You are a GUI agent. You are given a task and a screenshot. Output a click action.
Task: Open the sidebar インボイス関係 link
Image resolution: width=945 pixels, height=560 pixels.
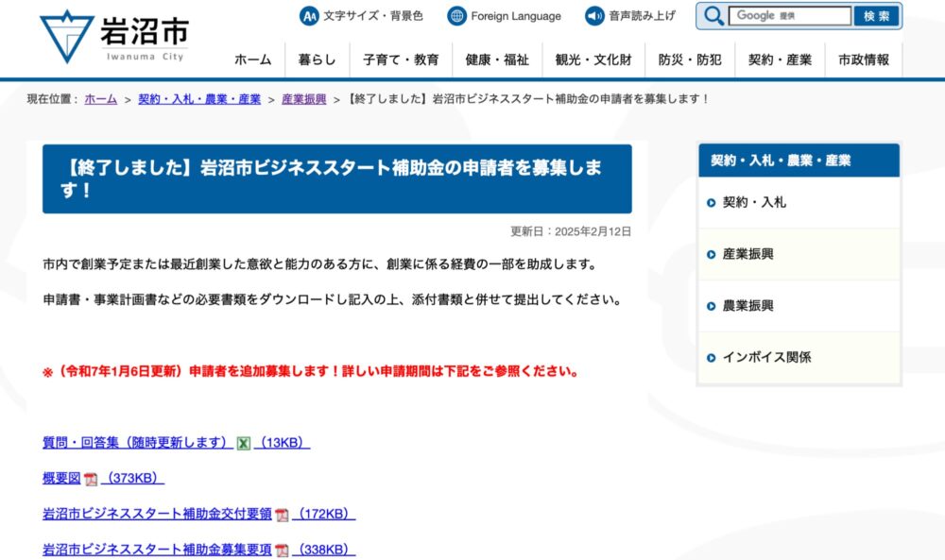click(x=766, y=358)
